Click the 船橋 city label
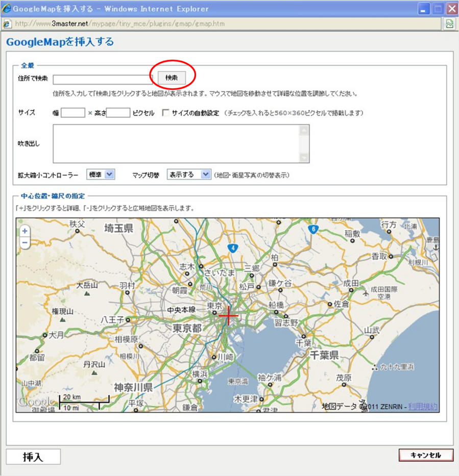This screenshot has height=476, width=459. point(276,305)
